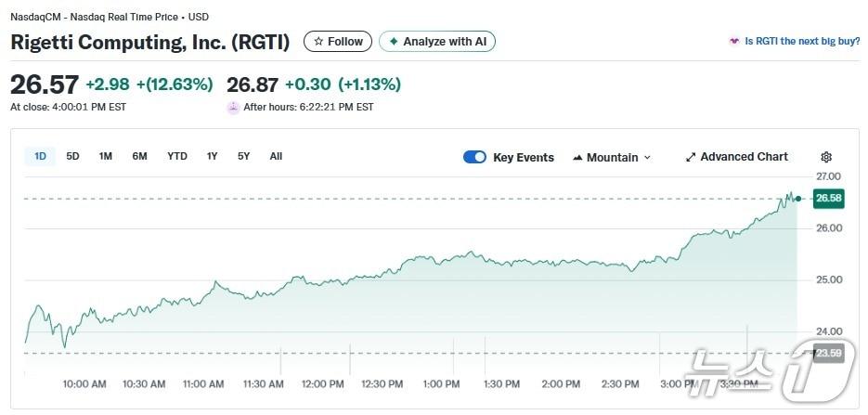The width and height of the screenshot is (868, 415).
Task: Click the after hours moon icon
Action: 233,108
